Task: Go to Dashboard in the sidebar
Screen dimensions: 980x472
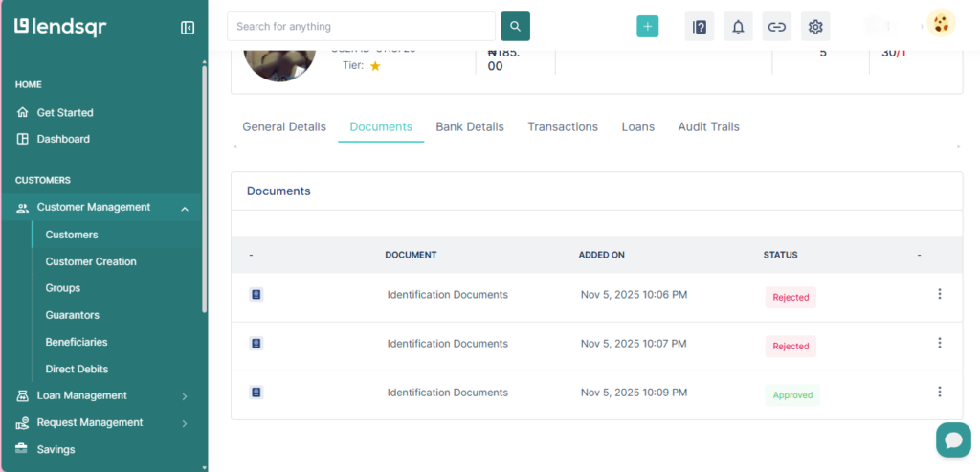Action: pyautogui.click(x=63, y=139)
